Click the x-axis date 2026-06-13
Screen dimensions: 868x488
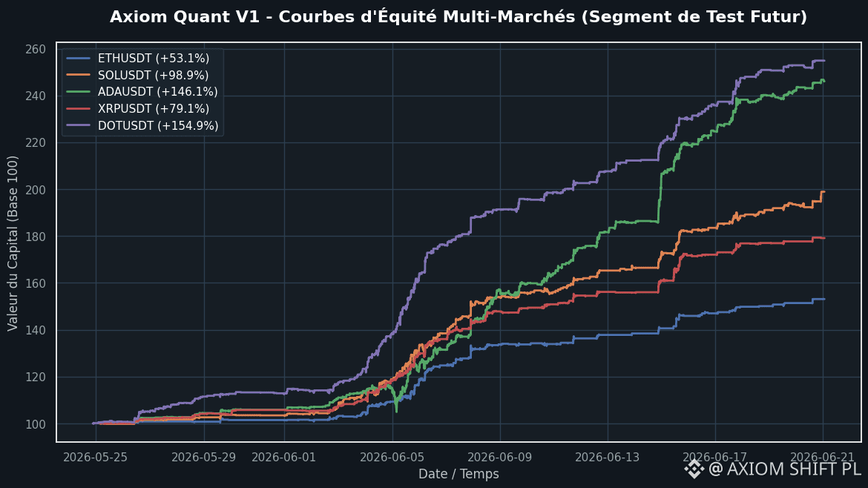(608, 457)
